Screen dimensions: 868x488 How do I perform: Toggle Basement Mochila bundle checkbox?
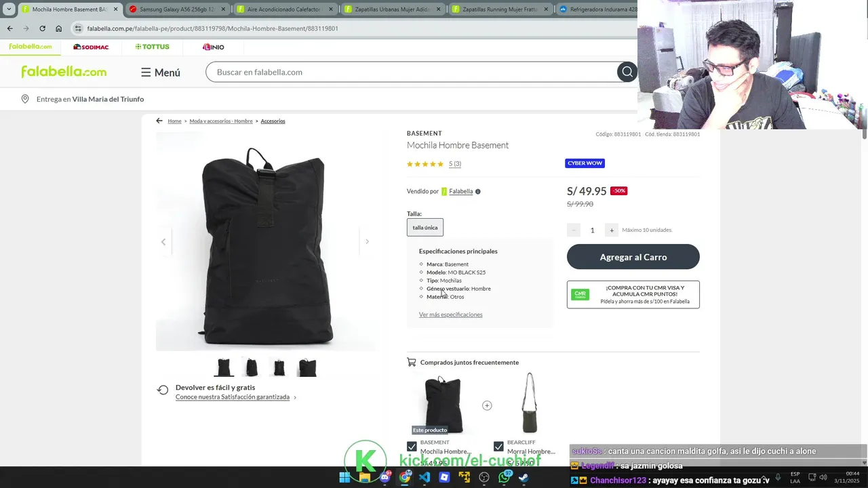click(412, 446)
